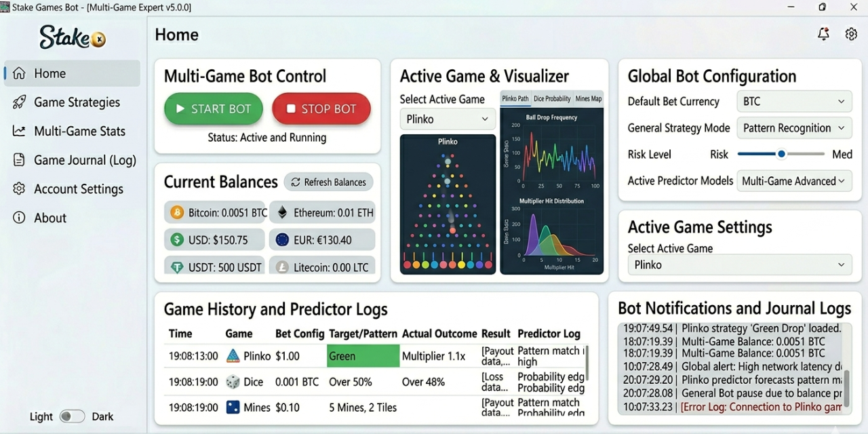Open Account Settings in sidebar
This screenshot has height=434, width=868.
tap(72, 189)
